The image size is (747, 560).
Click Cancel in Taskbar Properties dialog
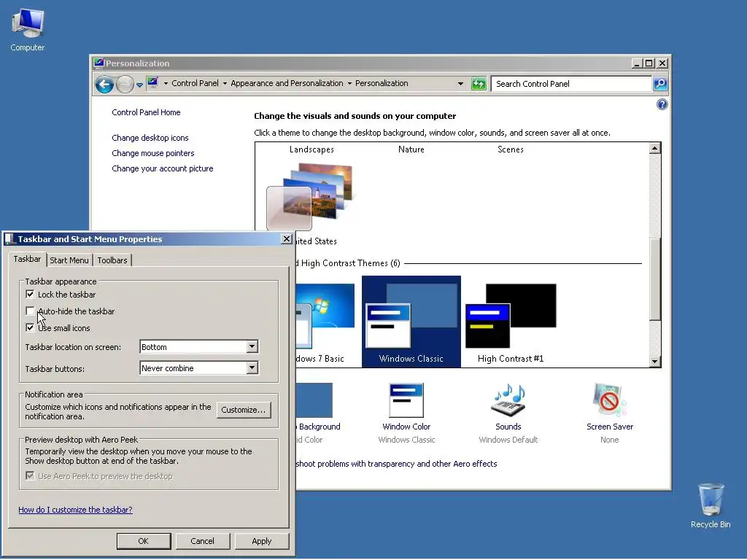tap(203, 541)
